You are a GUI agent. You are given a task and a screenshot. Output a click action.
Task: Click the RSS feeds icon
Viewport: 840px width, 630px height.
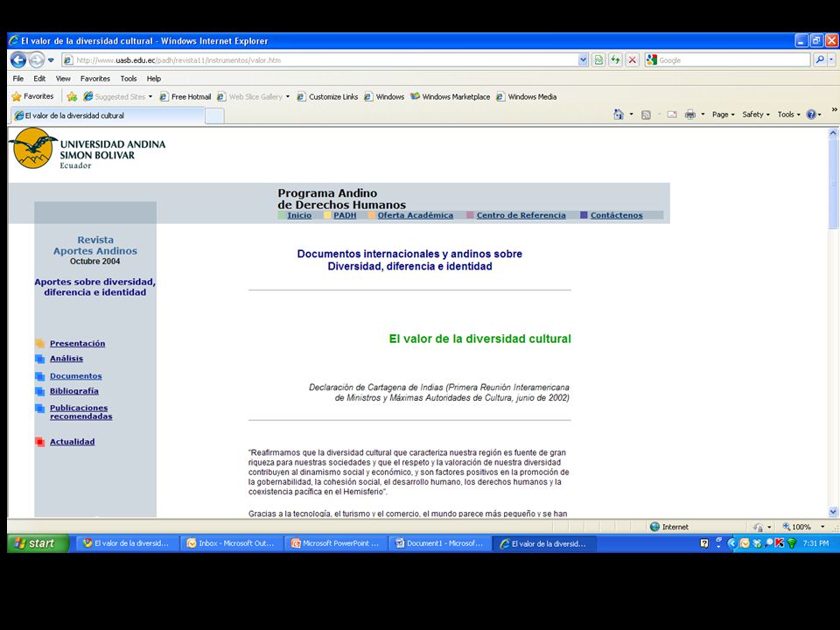646,115
